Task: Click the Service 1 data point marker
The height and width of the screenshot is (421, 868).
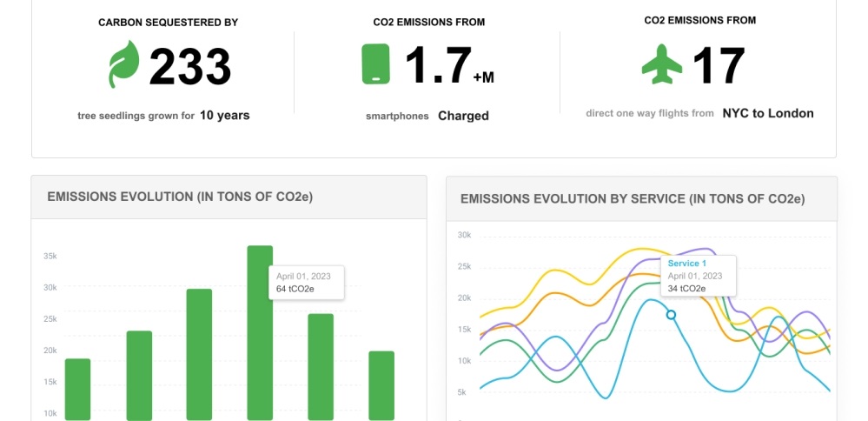Action: 671,315
